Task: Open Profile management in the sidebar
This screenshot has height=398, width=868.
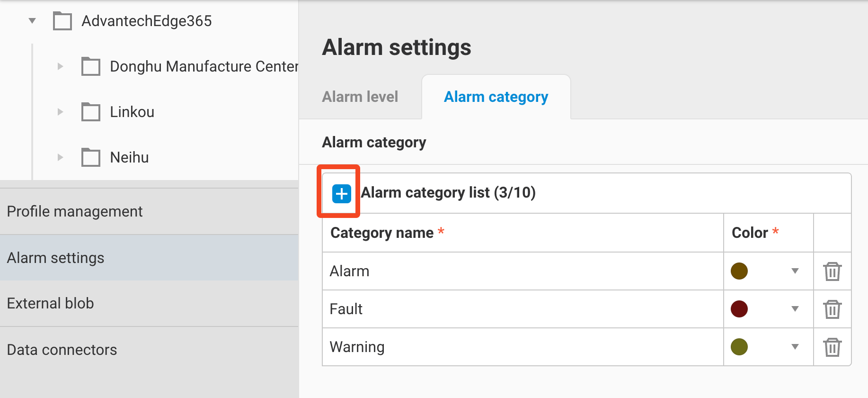Action: click(x=75, y=211)
